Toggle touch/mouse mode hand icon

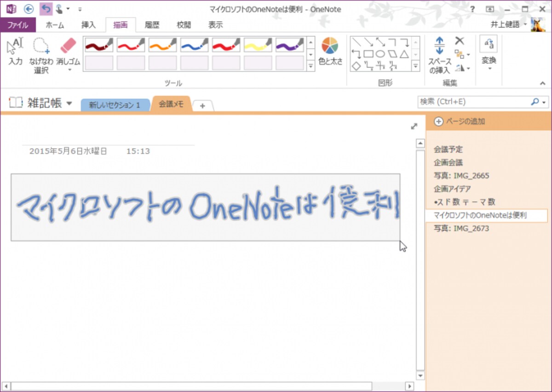(59, 9)
